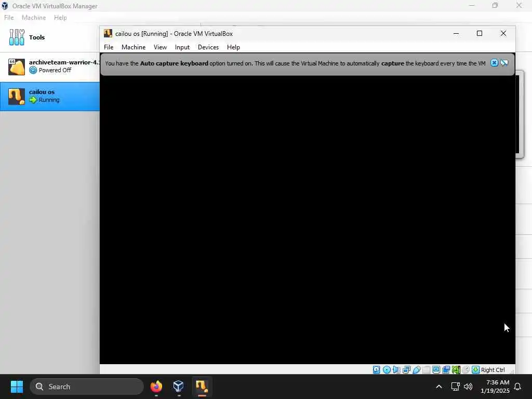Click the hard disk activity indicator icon

point(376,370)
